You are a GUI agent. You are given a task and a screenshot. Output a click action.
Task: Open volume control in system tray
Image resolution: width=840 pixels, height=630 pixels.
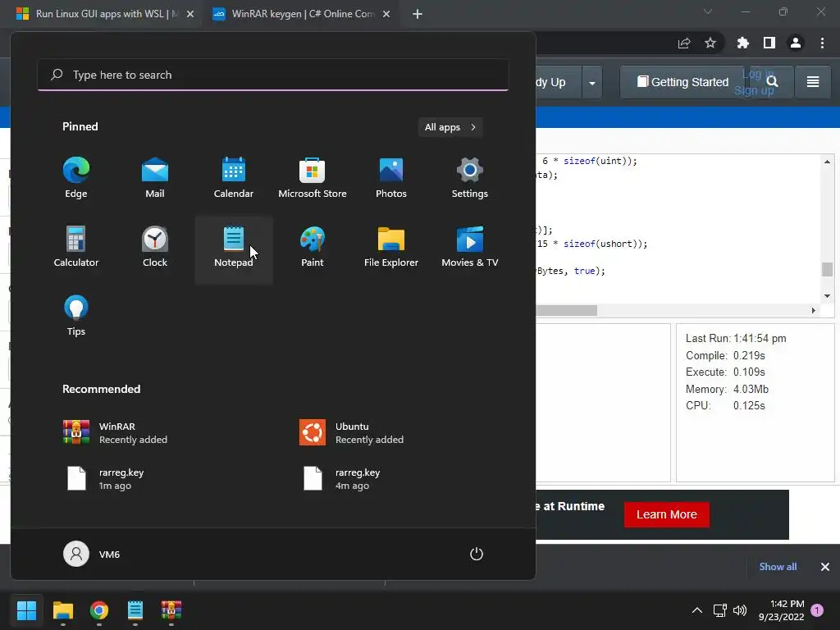coord(740,610)
